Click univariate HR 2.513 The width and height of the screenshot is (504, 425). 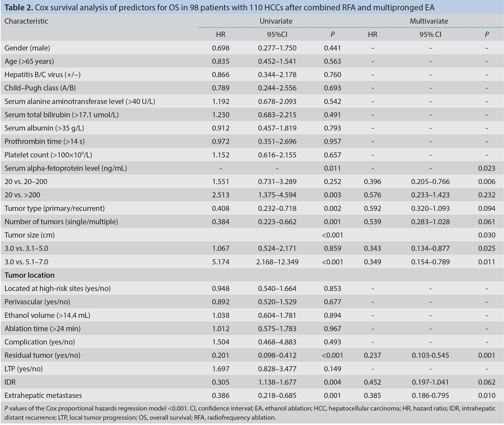click(x=221, y=195)
